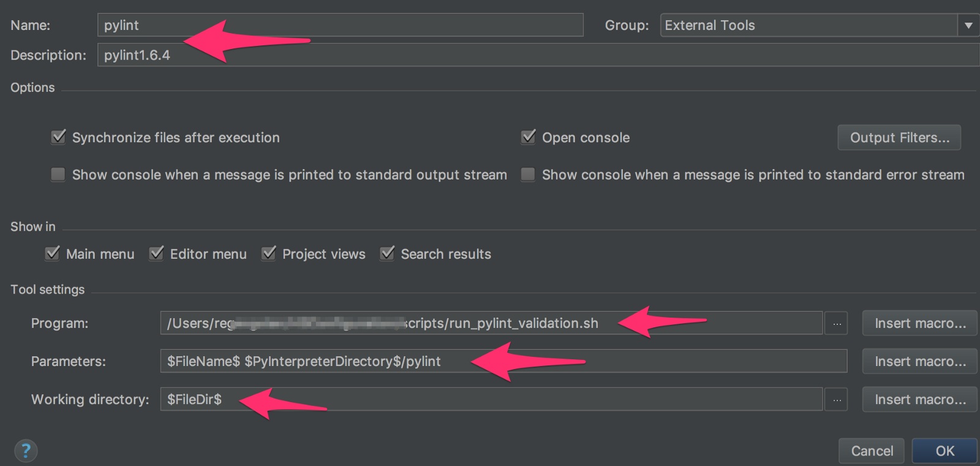Open Output Filters dialog

[x=899, y=137]
